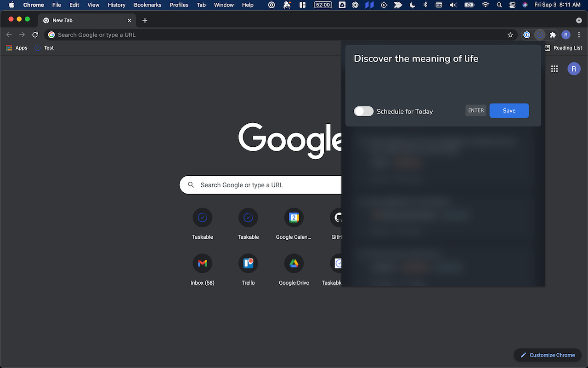The image size is (588, 368).
Task: Bookmark the page with the star icon
Action: point(510,34)
